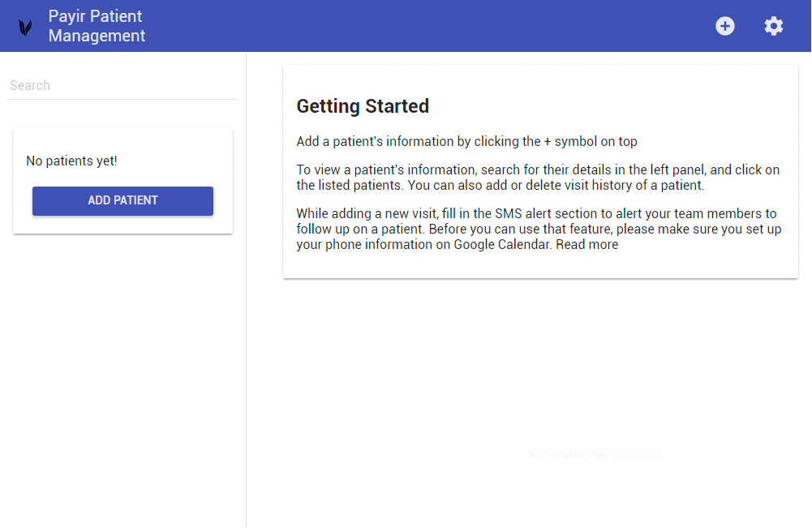
Task: Click the paragraph about the SMS alert section
Action: tap(539, 229)
